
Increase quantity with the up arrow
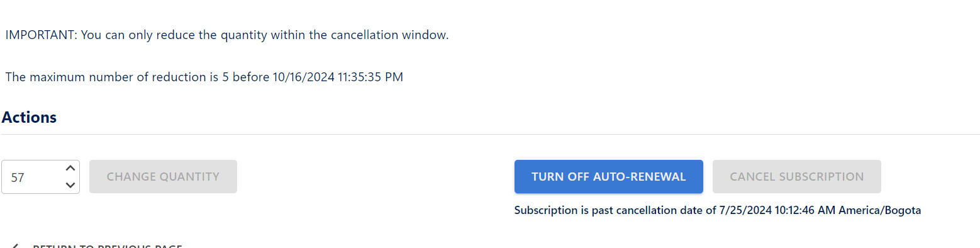(70, 168)
